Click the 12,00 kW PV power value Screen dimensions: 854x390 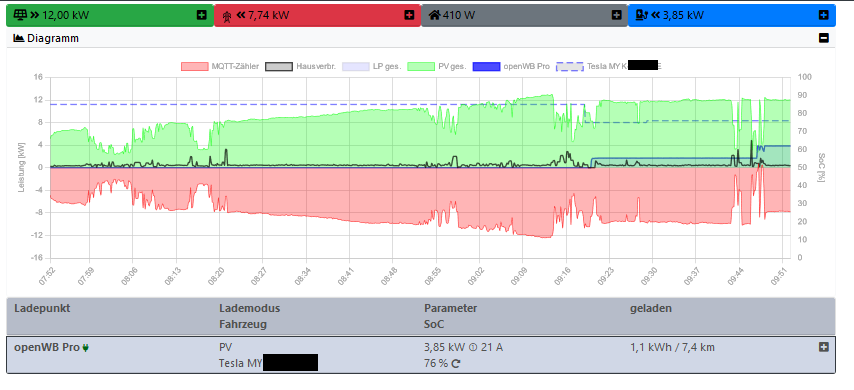coord(66,15)
